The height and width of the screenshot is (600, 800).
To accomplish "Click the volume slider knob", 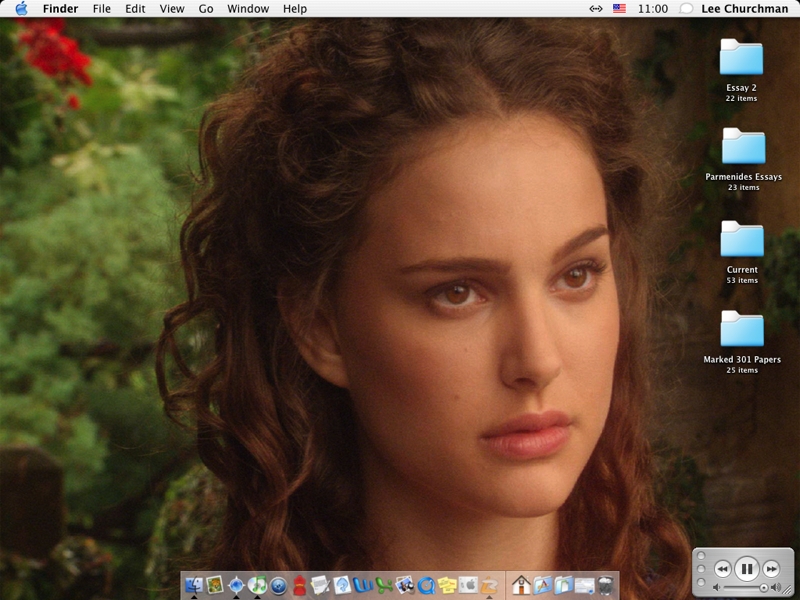I will (764, 588).
